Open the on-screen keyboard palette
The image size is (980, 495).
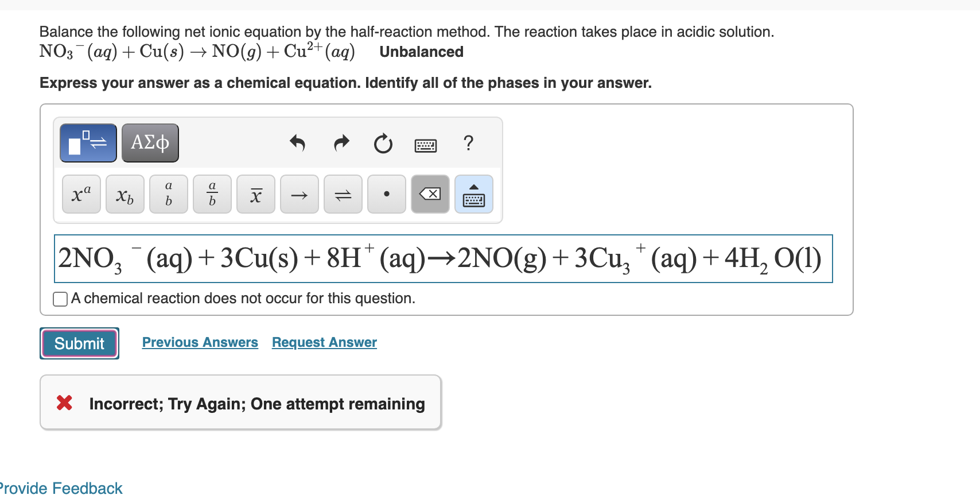(473, 194)
